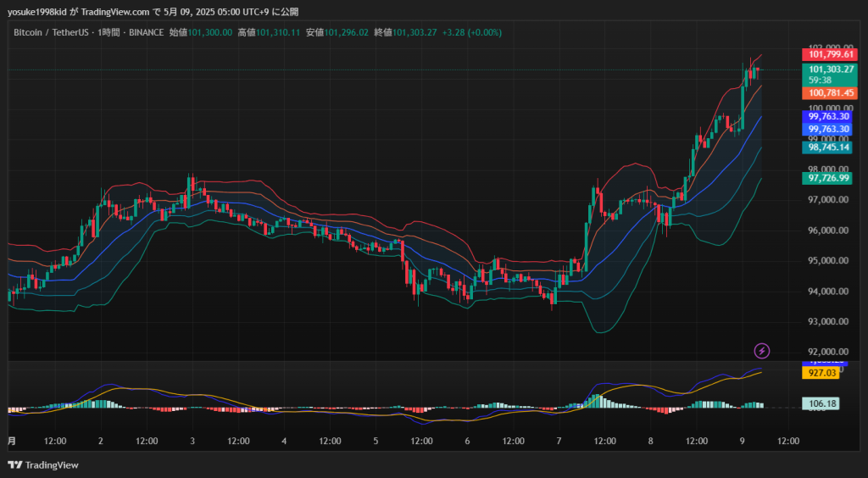This screenshot has width=868, height=478.
Task: Click the green 101,303.27 current price label
Action: pos(829,69)
